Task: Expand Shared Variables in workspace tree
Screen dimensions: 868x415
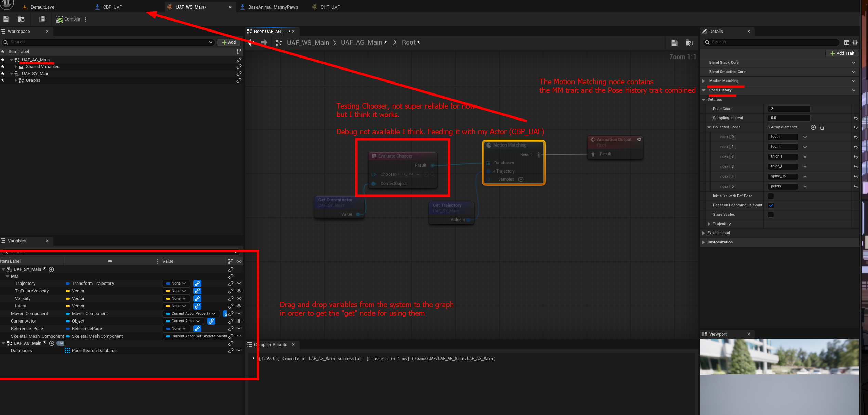Action: tap(16, 67)
